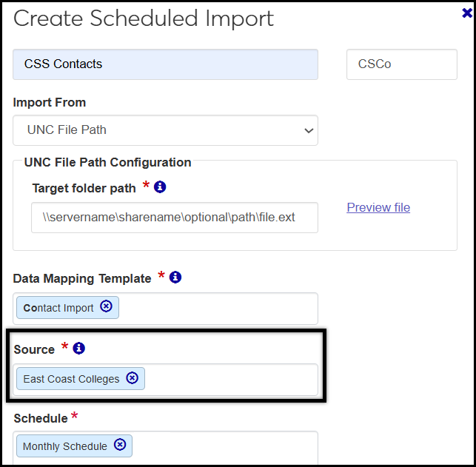
Task: Click the Create Scheduled Import title
Action: click(x=144, y=19)
